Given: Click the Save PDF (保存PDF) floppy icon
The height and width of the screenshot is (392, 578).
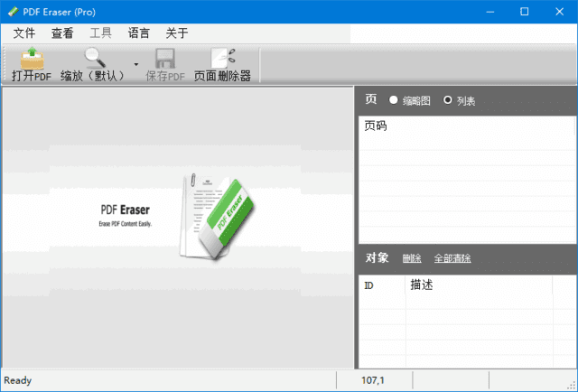Looking at the screenshot, I should tap(164, 59).
